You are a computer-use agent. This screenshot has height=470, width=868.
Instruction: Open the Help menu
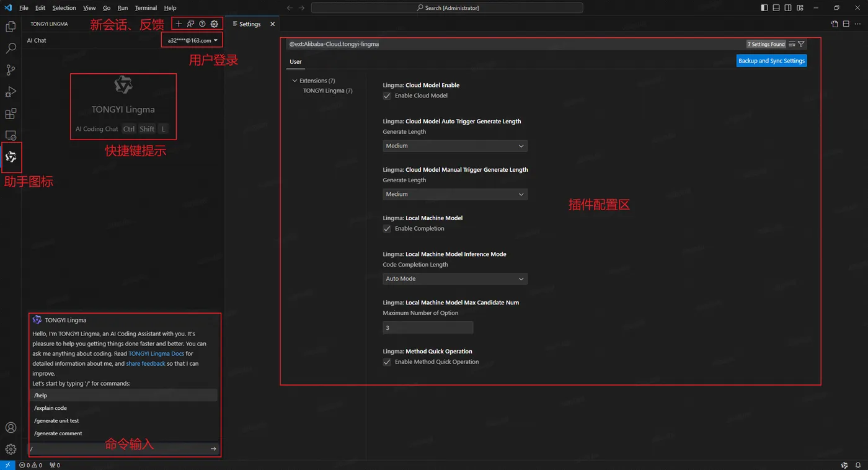tap(170, 8)
